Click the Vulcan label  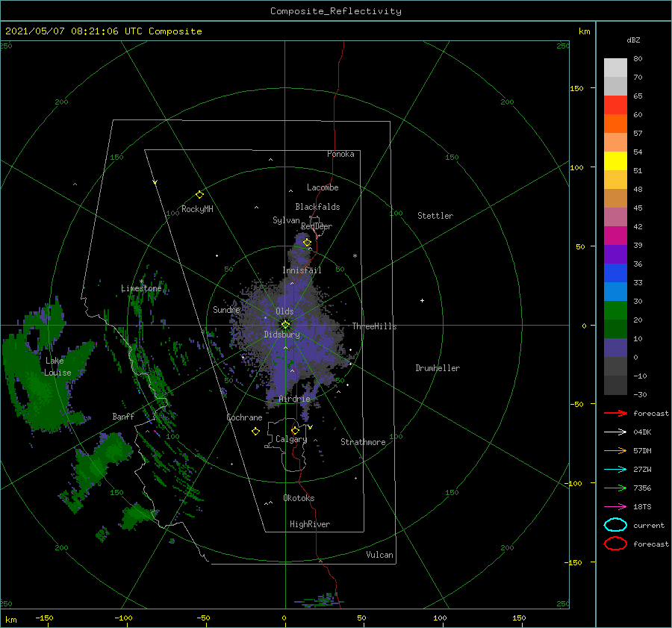tap(380, 555)
